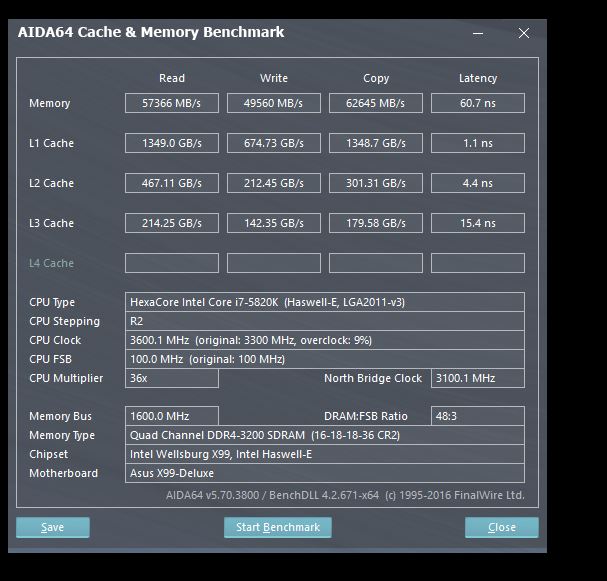Select L2 Cache write 212.45 GB/s

click(274, 183)
